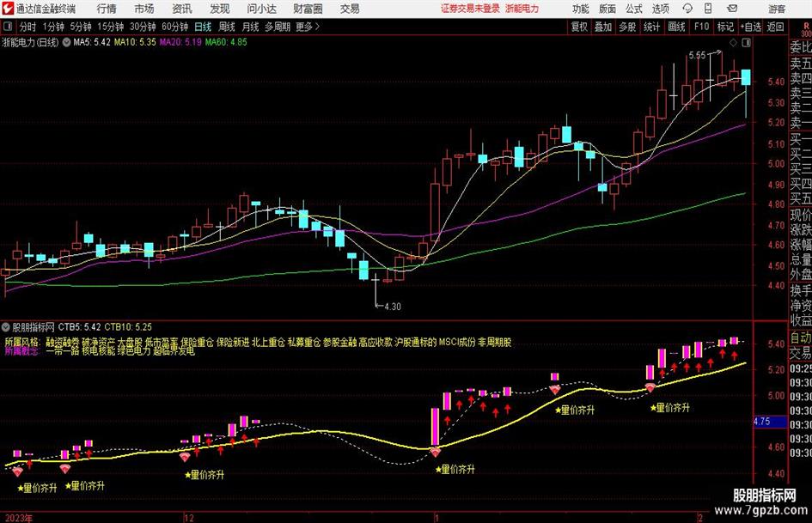Click the 证券交易未登录 login link
This screenshot has height=523, width=812.
pyautogui.click(x=470, y=9)
